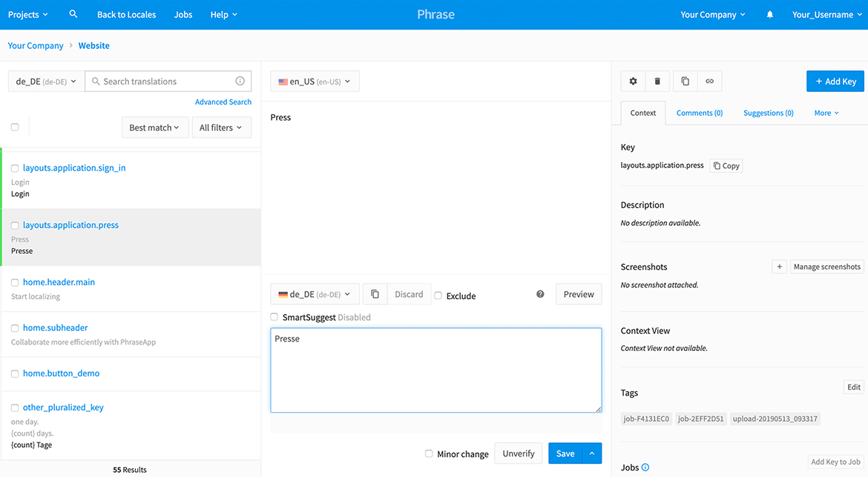Image resolution: width=868 pixels, height=478 pixels.
Task: Open the Best match sort dropdown
Action: coord(154,128)
